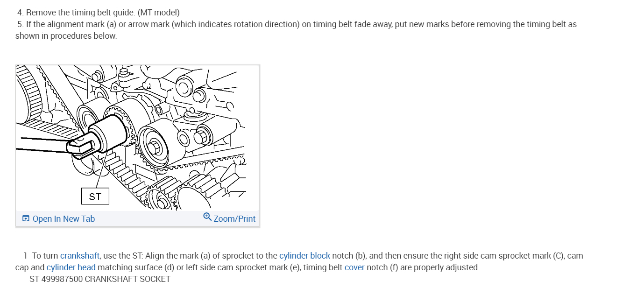The image size is (644, 295).
Task: Follow the crankshaft hyperlink
Action: (x=80, y=256)
